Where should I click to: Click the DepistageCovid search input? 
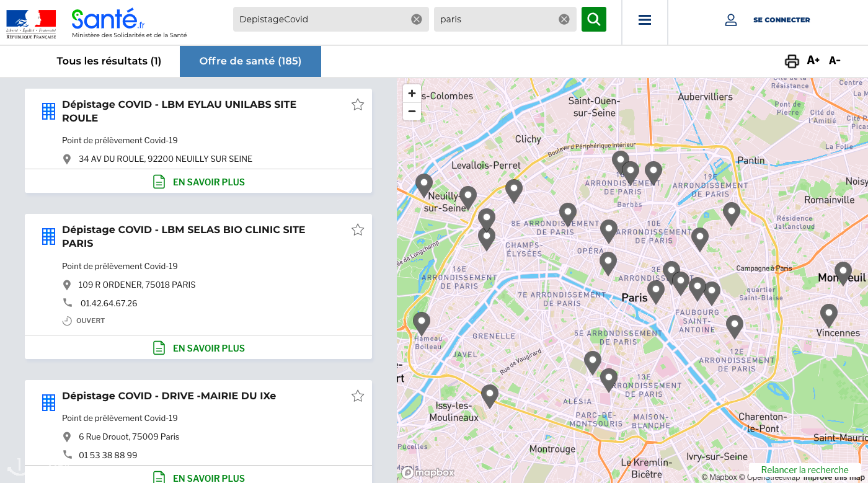point(323,19)
